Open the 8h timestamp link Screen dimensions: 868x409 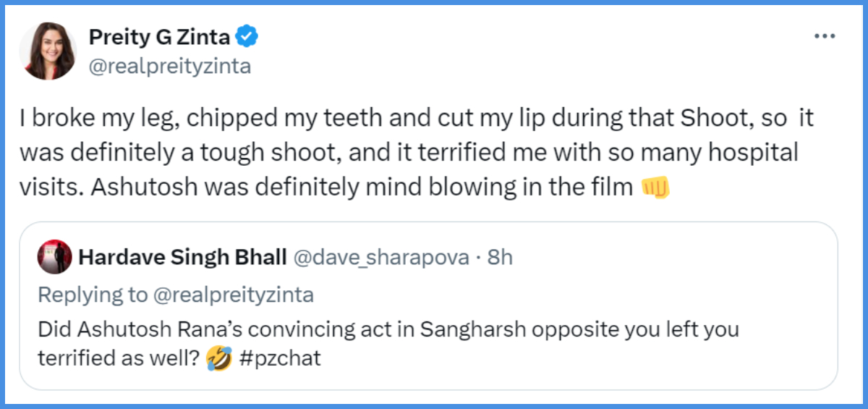point(500,258)
